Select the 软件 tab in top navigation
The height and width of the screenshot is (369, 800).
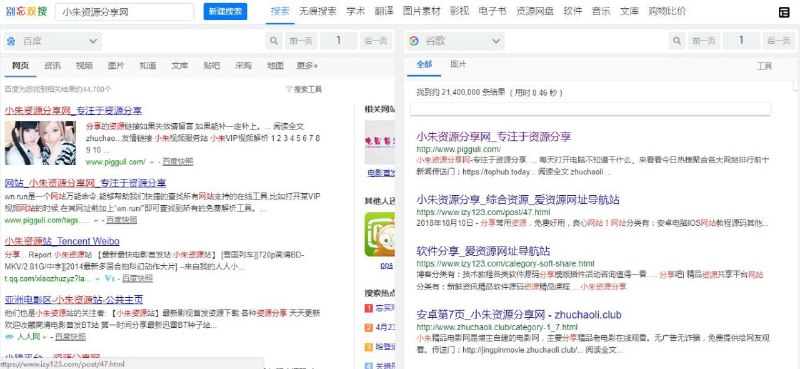pos(572,11)
